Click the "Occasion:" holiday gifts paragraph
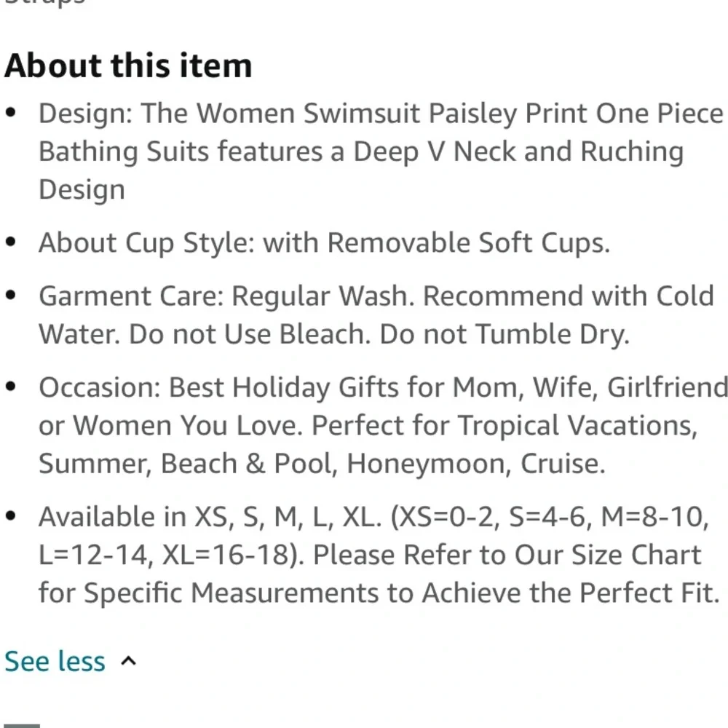728x728 pixels. pos(383,425)
